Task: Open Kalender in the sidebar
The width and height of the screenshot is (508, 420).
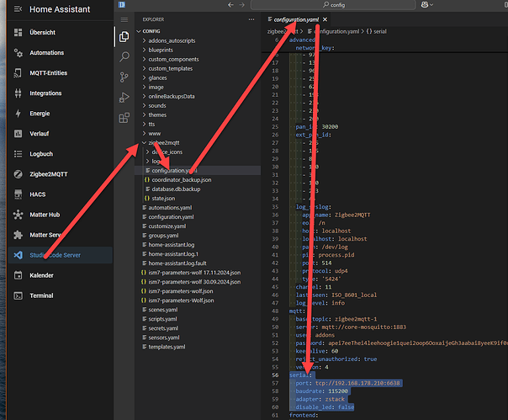Action: tap(60, 275)
